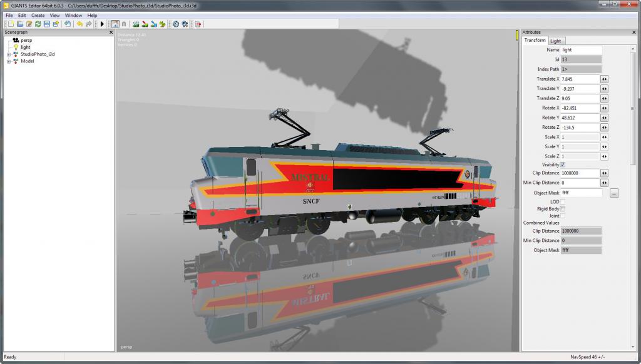
Task: Open the View menu
Action: (55, 15)
